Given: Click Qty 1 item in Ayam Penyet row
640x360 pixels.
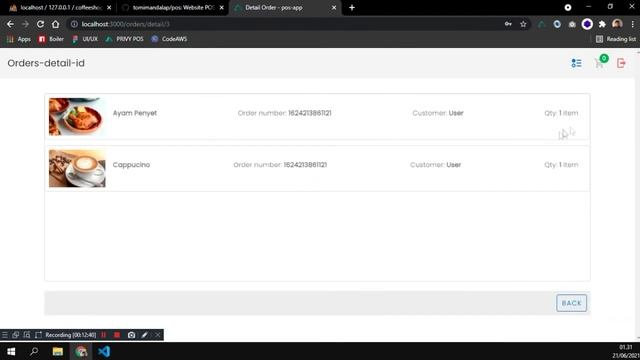Looking at the screenshot, I should [x=561, y=113].
